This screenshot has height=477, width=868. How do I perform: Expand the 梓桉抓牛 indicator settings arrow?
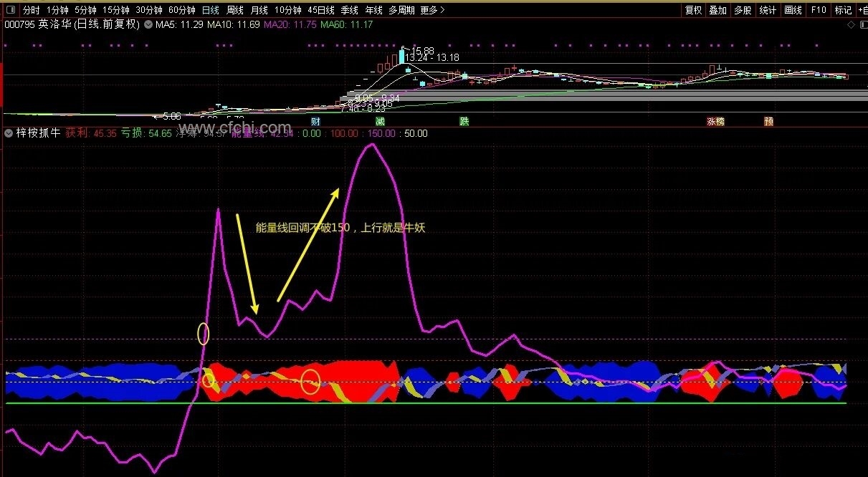pos(9,132)
